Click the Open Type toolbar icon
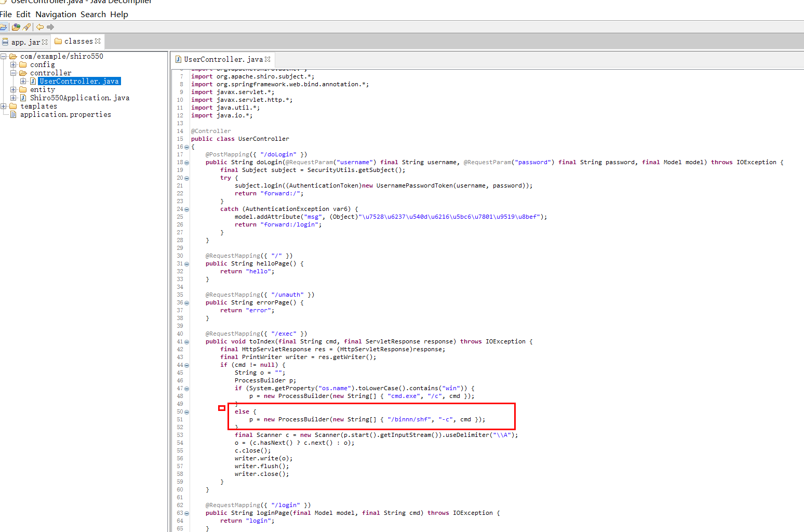 coord(16,27)
